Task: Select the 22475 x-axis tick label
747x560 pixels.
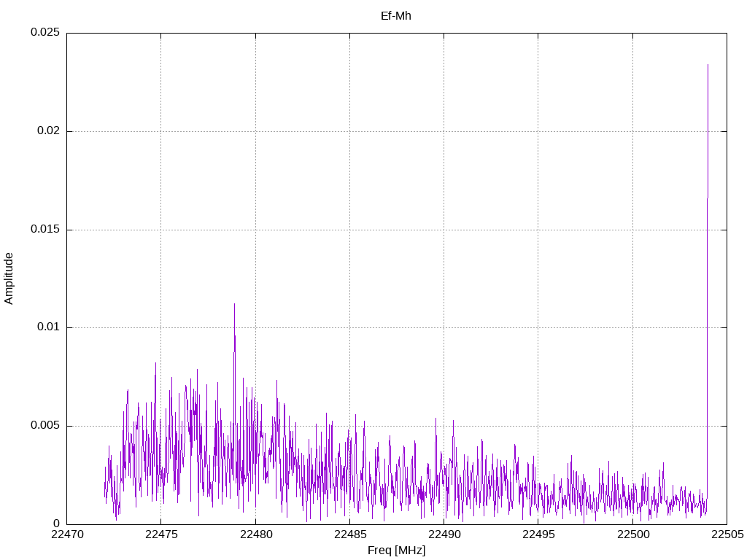Action: 160,535
